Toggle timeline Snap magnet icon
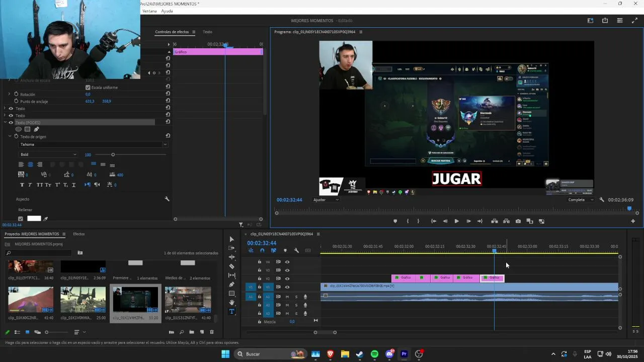Viewport: 644px width, 362px height. pyautogui.click(x=262, y=250)
